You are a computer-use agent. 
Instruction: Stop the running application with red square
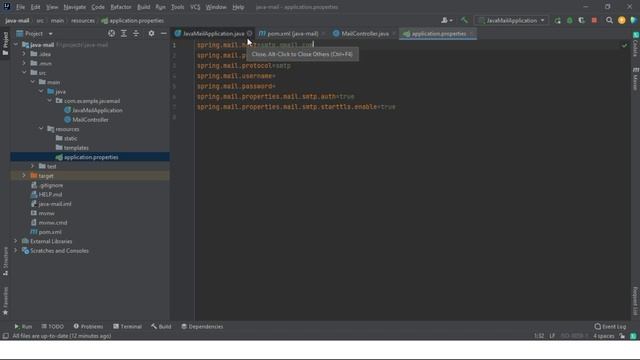594,20
